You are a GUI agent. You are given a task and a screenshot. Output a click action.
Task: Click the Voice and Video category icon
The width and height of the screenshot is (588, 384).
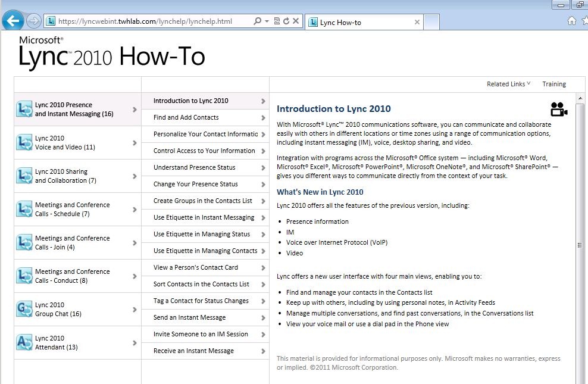tap(24, 142)
